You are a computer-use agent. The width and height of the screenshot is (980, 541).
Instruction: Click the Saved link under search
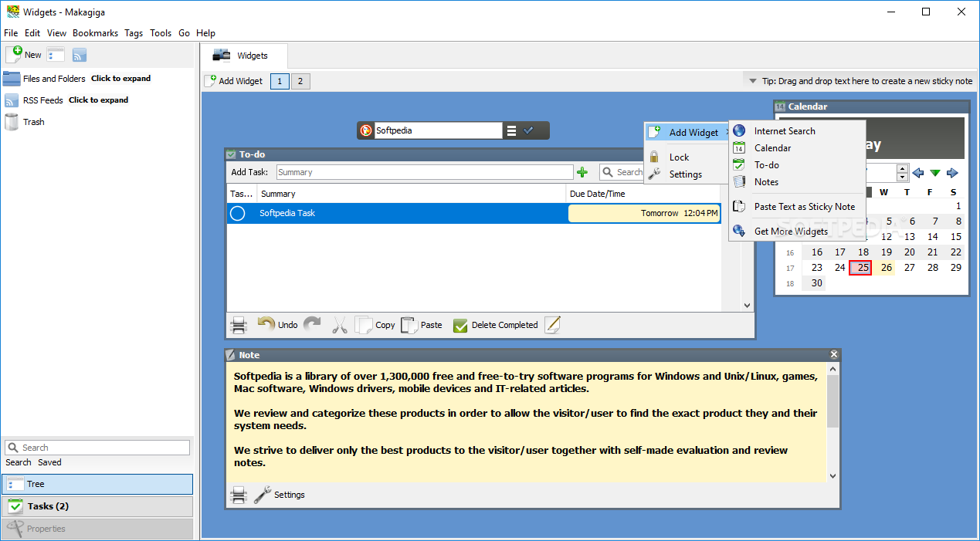tap(49, 462)
